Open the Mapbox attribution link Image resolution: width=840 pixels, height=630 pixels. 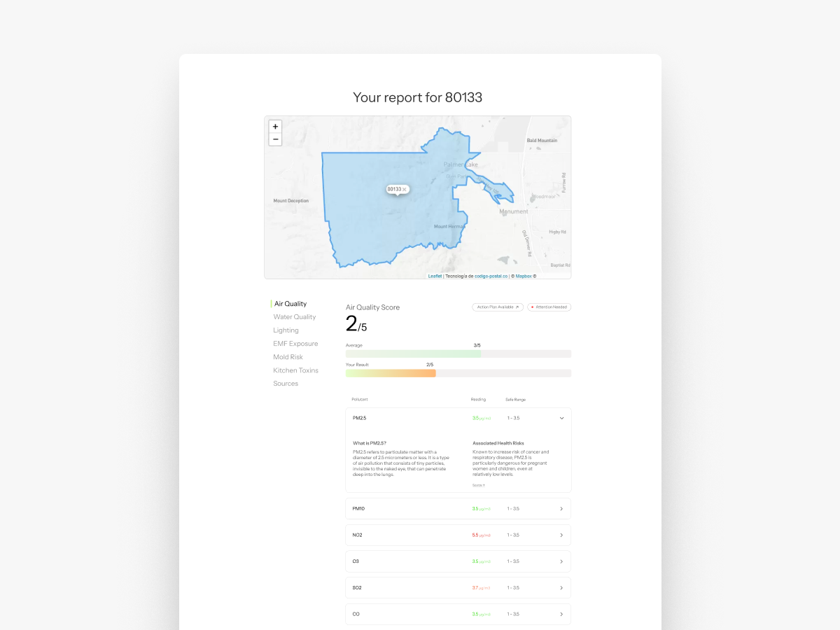(x=524, y=276)
